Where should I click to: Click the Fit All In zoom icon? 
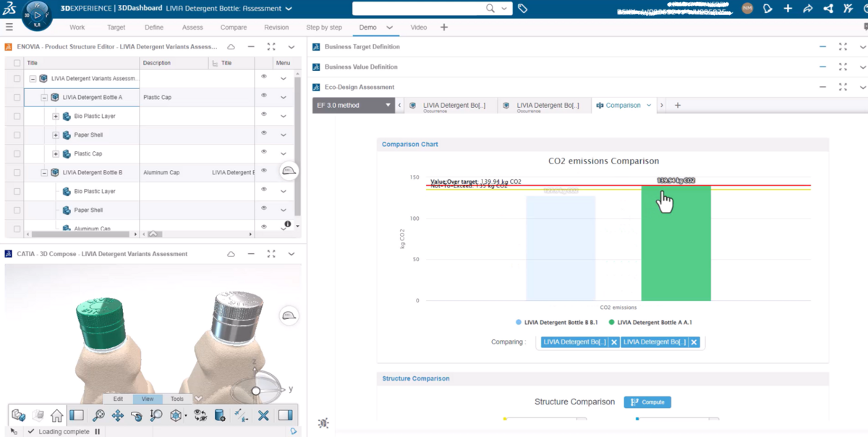coord(98,415)
